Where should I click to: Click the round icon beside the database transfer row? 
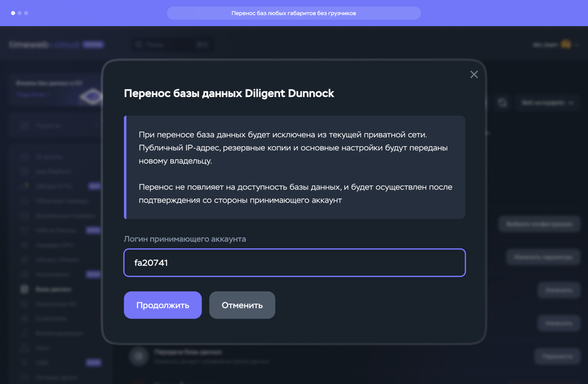(139, 356)
